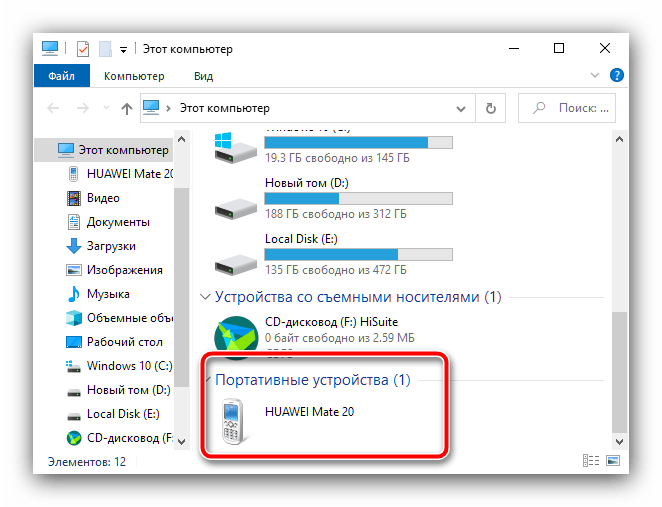Click the E: drive usage bar
This screenshot has width=662, height=507.
click(x=358, y=255)
